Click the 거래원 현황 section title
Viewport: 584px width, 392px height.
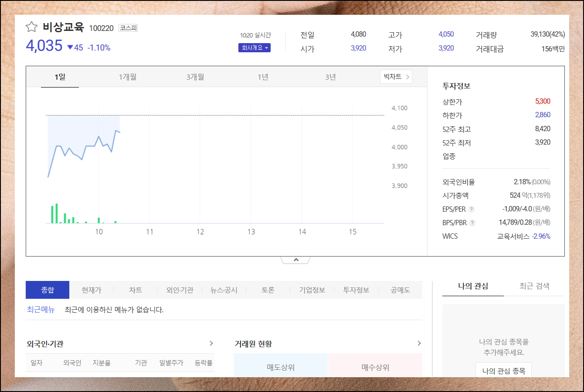(253, 344)
